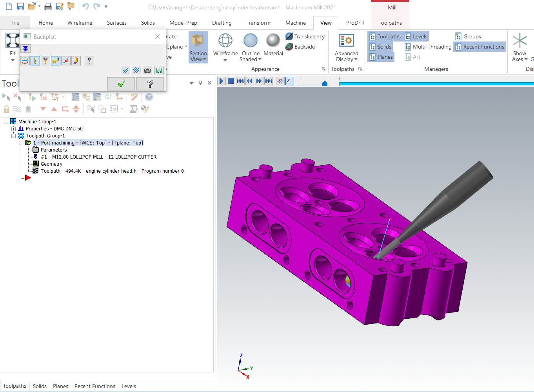
Task: Click the camera snapshot icon in Backplot
Action: (147, 70)
